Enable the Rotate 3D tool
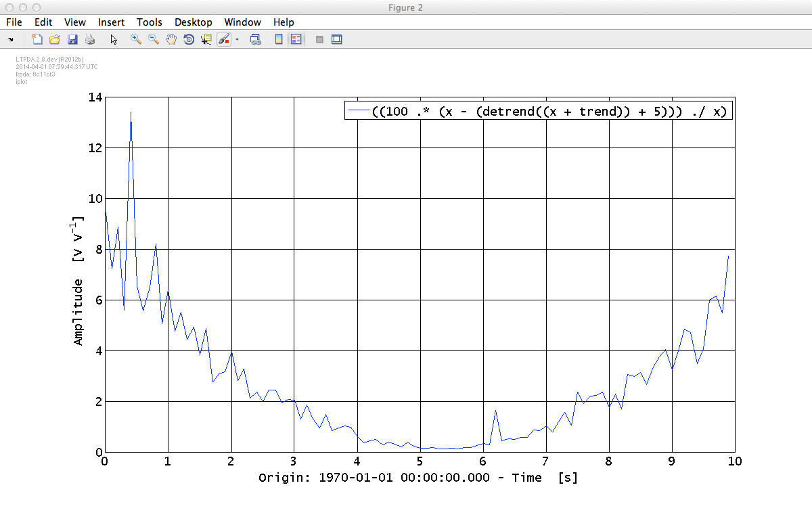The height and width of the screenshot is (523, 812). point(189,40)
